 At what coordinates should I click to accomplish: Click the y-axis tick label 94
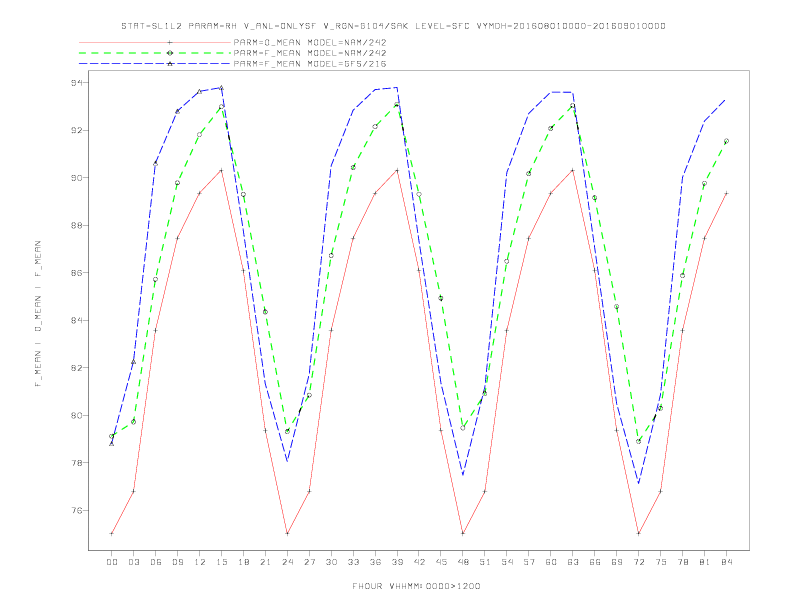pos(76,82)
